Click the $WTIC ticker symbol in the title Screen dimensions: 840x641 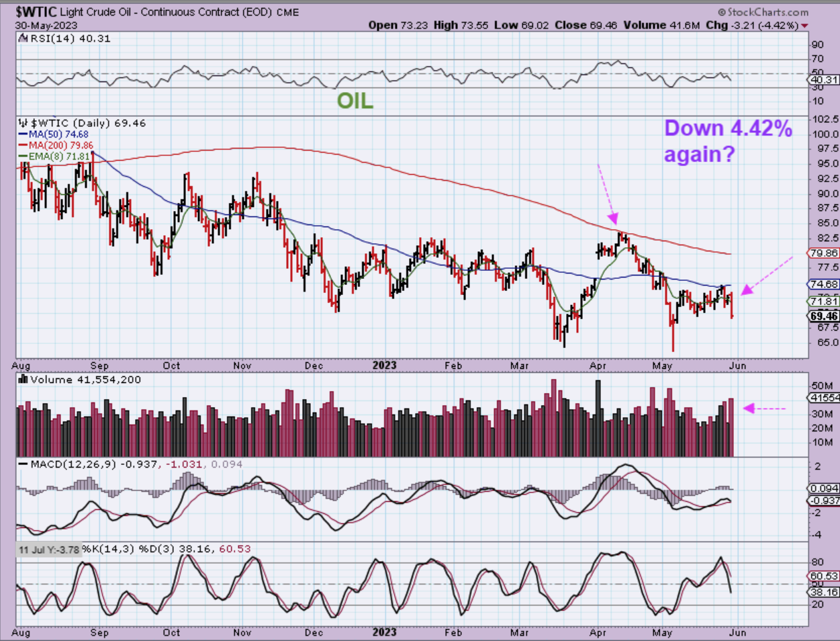click(x=36, y=12)
